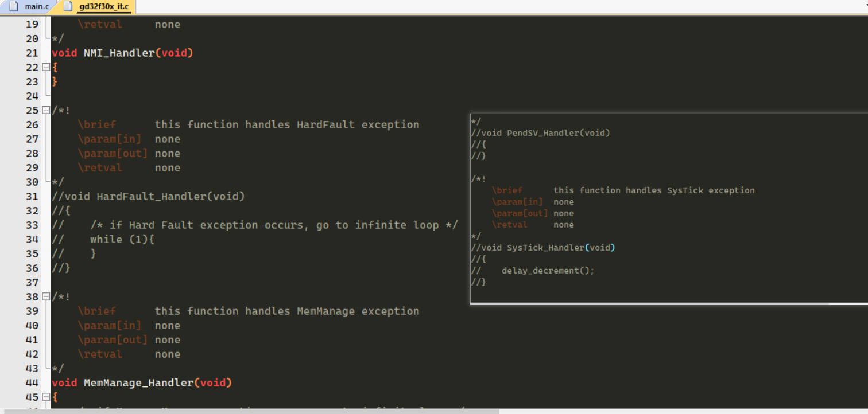The height and width of the screenshot is (414, 868).
Task: Click the 'void' keyword on line 44
Action: click(x=64, y=382)
